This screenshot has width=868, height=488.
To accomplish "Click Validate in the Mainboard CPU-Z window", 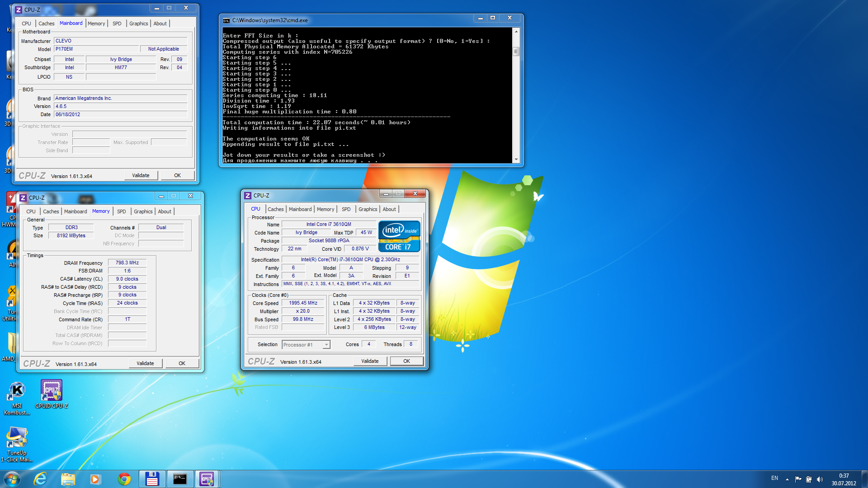I will click(x=141, y=175).
